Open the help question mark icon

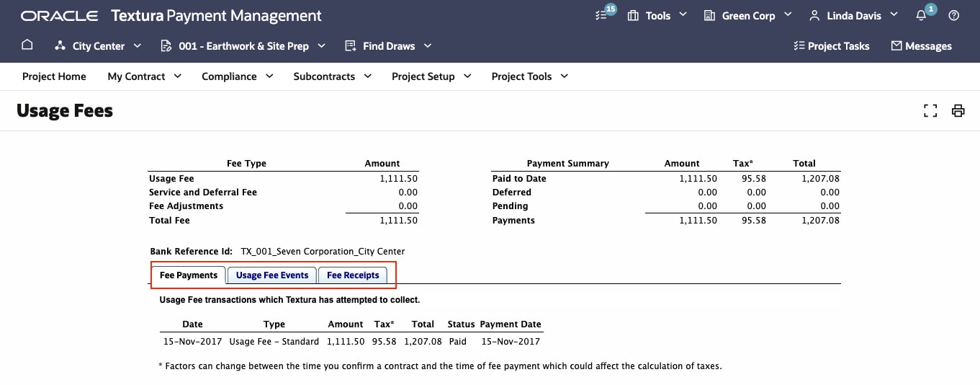point(954,15)
